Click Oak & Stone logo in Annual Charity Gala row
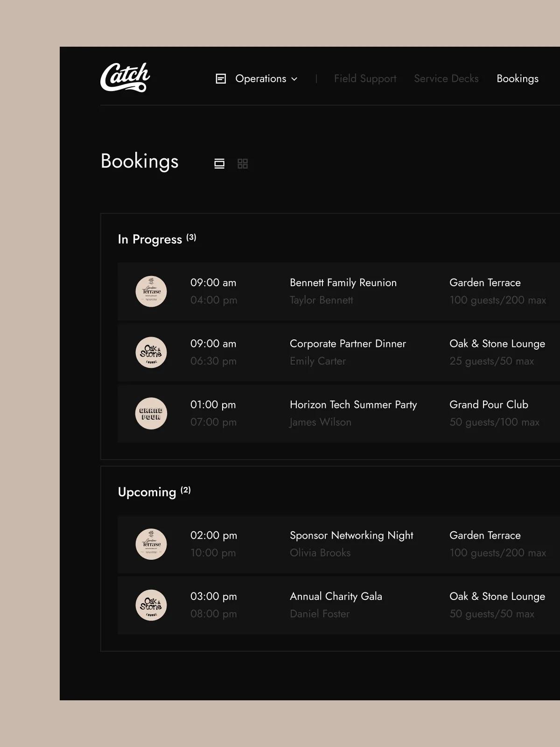Screen dimensions: 560x747 pos(151,605)
